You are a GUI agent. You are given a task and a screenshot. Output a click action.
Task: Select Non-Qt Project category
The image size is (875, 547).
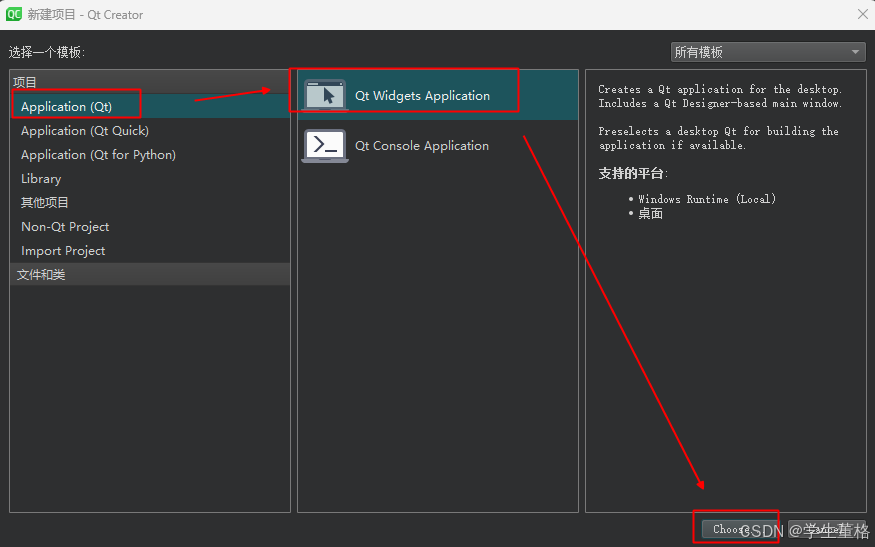click(150, 227)
